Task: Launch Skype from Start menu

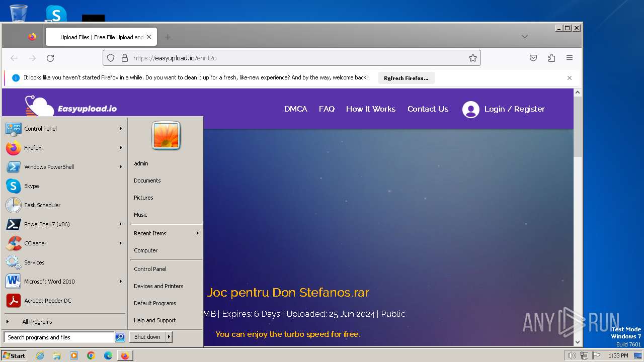Action: 64,186
